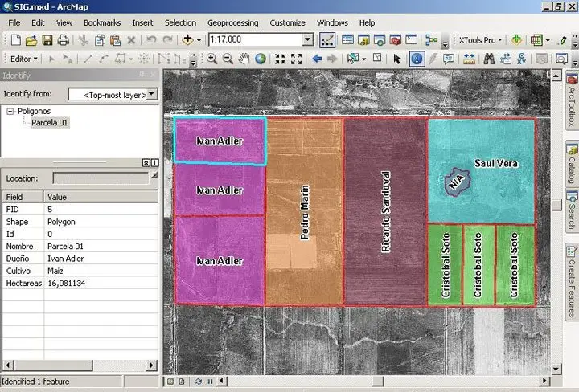Open the map scale dropdown
This screenshot has width=579, height=392.
(x=307, y=39)
